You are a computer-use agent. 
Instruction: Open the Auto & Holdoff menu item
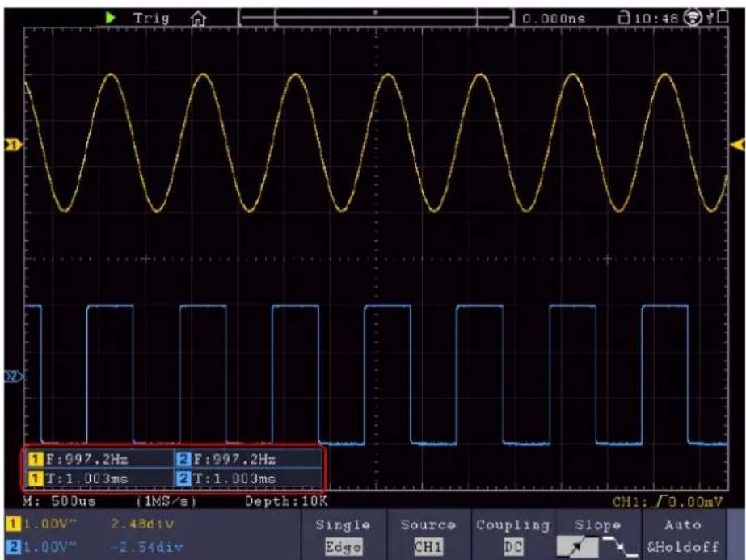point(683,535)
